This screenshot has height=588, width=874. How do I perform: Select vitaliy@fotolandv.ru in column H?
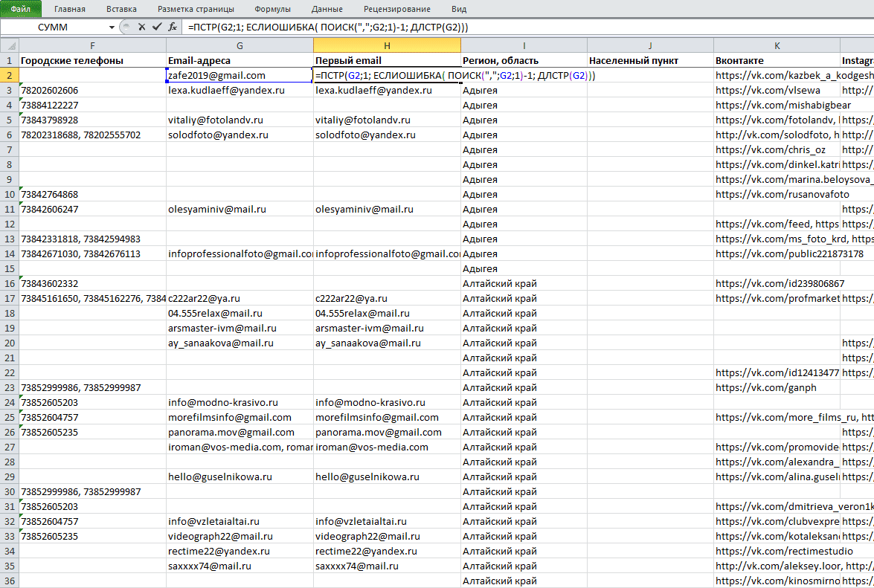pyautogui.click(x=387, y=120)
